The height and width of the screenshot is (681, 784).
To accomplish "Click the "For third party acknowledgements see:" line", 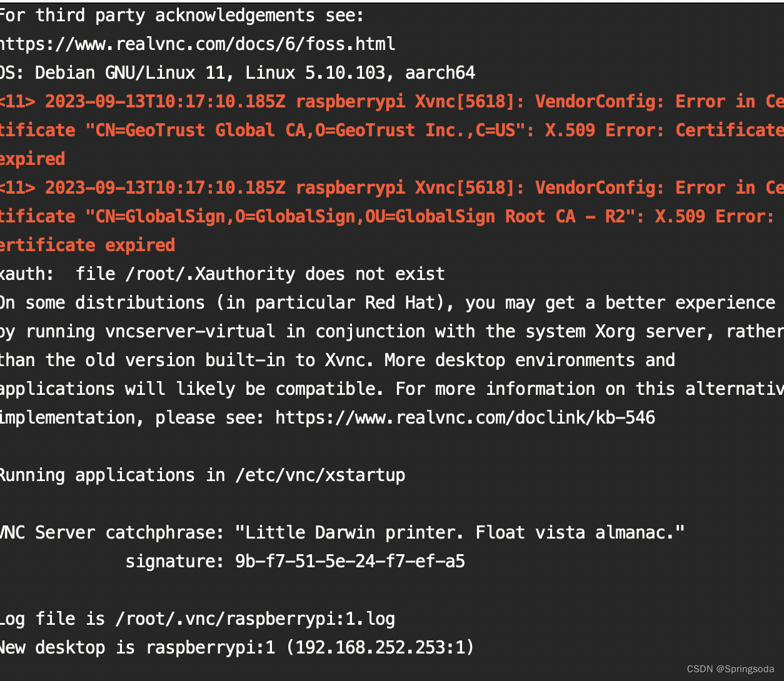I will pos(182,15).
